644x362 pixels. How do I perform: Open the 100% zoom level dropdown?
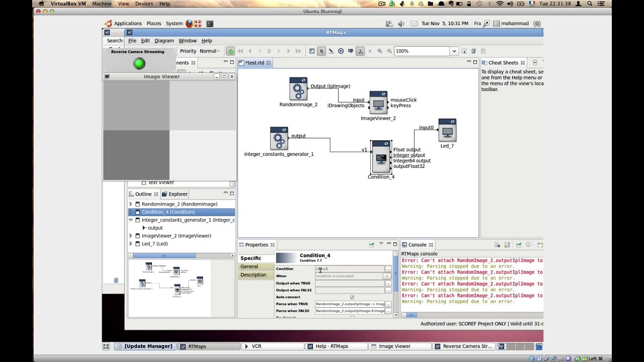pyautogui.click(x=454, y=51)
